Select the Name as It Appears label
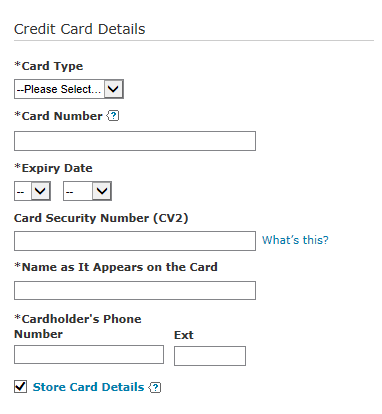Viewport: 382px width, 414px height. 116,267
